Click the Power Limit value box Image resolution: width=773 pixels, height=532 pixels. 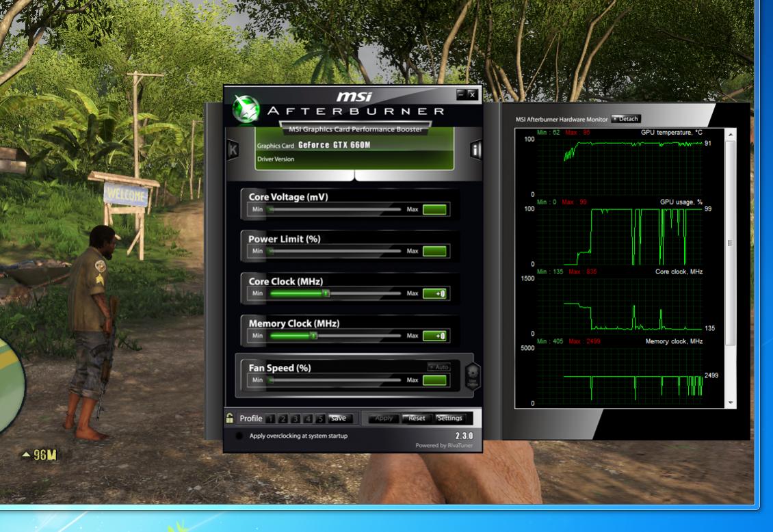(x=434, y=251)
